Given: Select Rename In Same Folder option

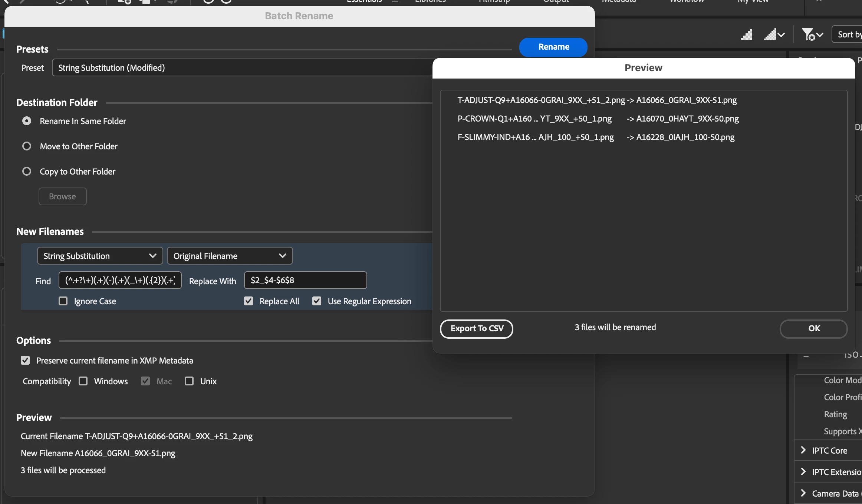Looking at the screenshot, I should pyautogui.click(x=27, y=121).
